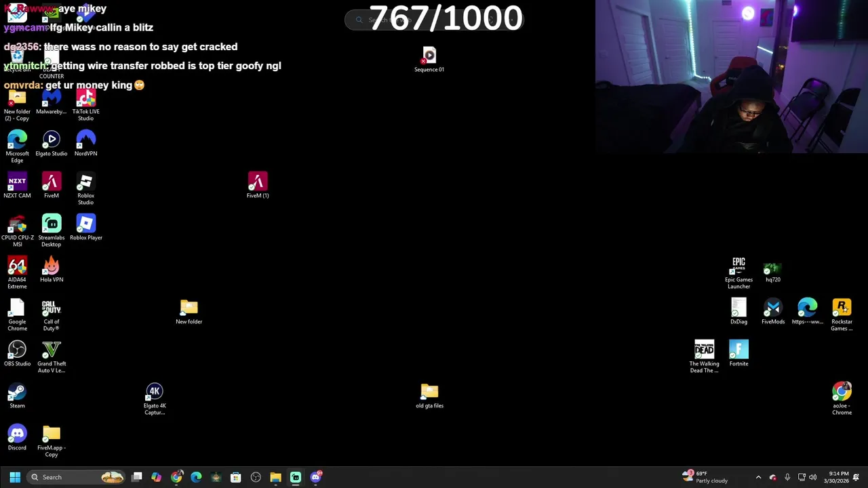Open Discord from the taskbar
868x488 pixels.
pyautogui.click(x=316, y=477)
